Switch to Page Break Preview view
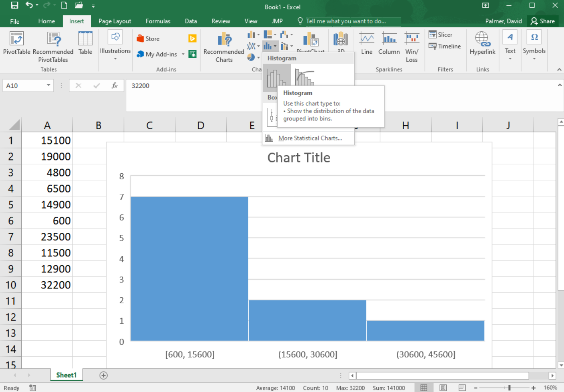The image size is (564, 392). point(462,388)
